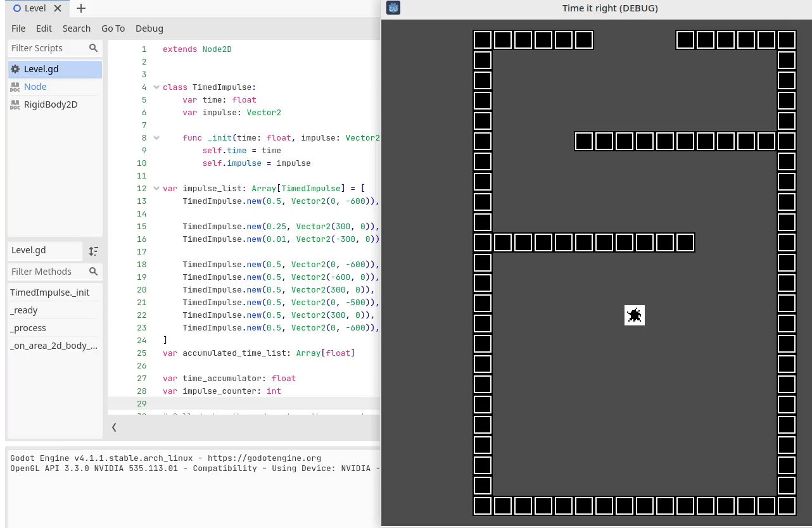This screenshot has height=528, width=812.
Task: Click the Godot icon in the game window title bar
Action: [x=393, y=8]
